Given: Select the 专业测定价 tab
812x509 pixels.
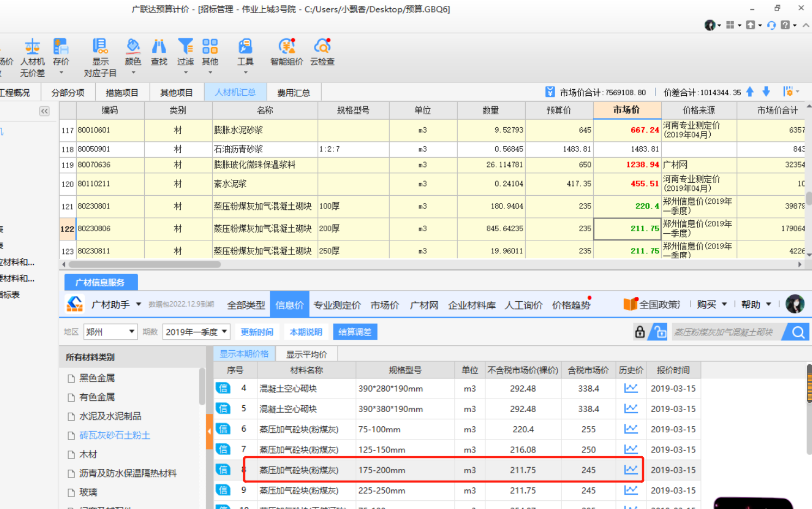Looking at the screenshot, I should click(x=337, y=305).
